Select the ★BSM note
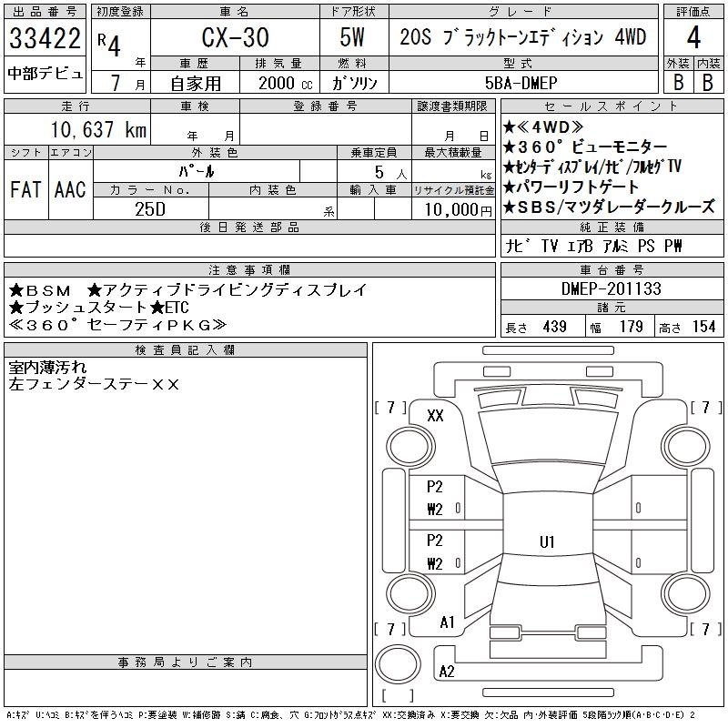 pos(40,290)
